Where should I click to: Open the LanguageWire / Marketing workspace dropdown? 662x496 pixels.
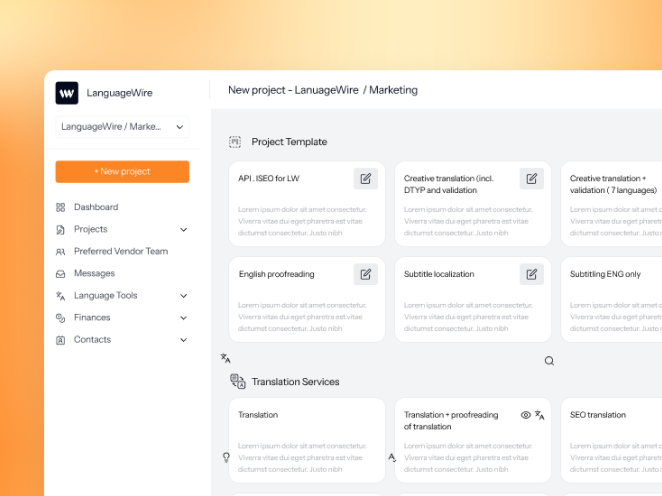pos(122,127)
